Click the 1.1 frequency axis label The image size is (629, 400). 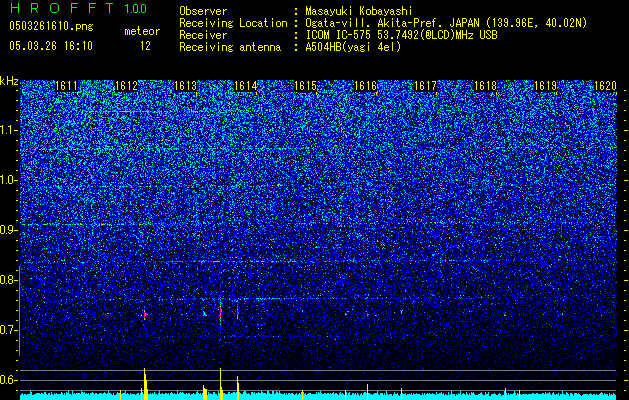tap(7, 130)
